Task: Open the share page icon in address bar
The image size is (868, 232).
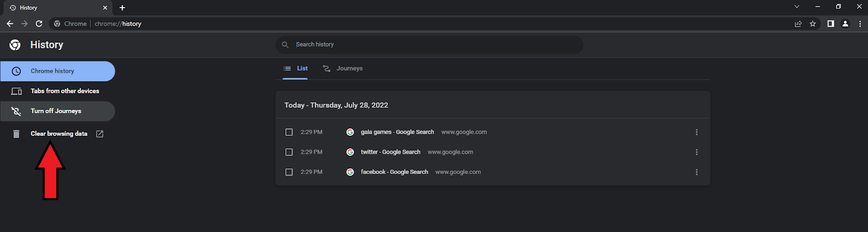Action: pos(798,23)
